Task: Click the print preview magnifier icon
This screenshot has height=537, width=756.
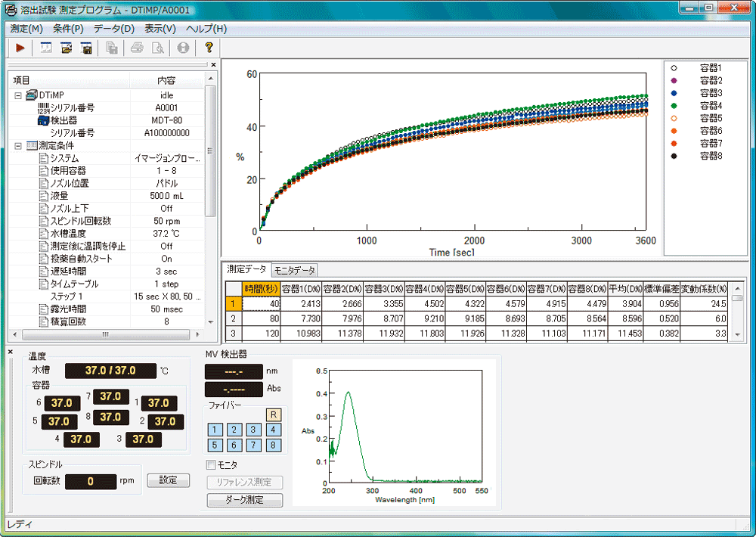Action: (158, 48)
